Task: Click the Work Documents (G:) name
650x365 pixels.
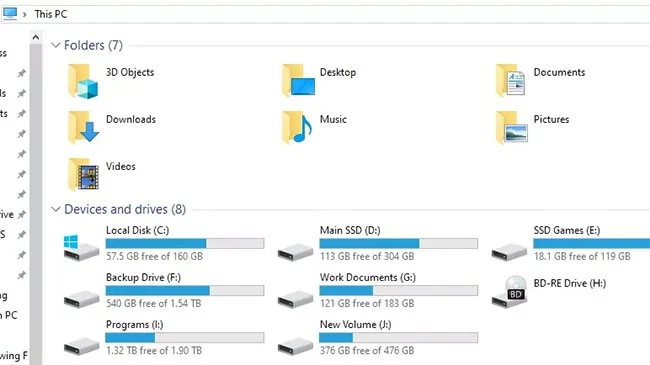Action: (368, 277)
